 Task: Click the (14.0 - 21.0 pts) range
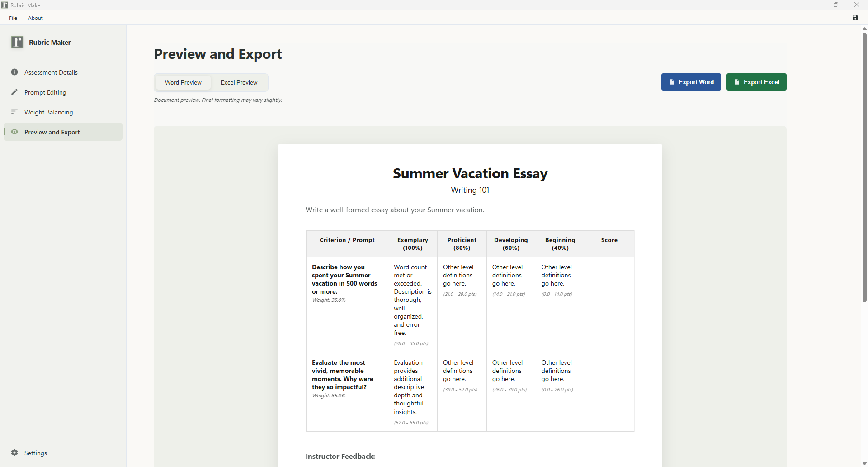tap(509, 294)
